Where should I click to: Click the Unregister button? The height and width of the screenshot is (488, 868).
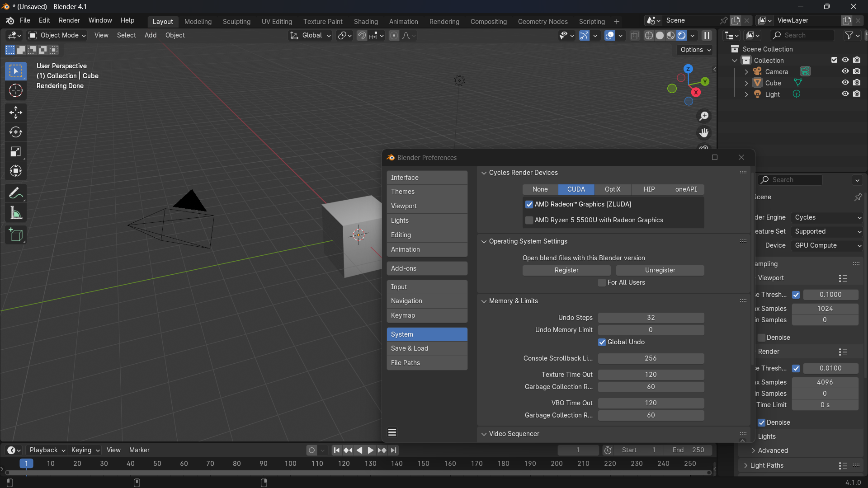point(660,270)
